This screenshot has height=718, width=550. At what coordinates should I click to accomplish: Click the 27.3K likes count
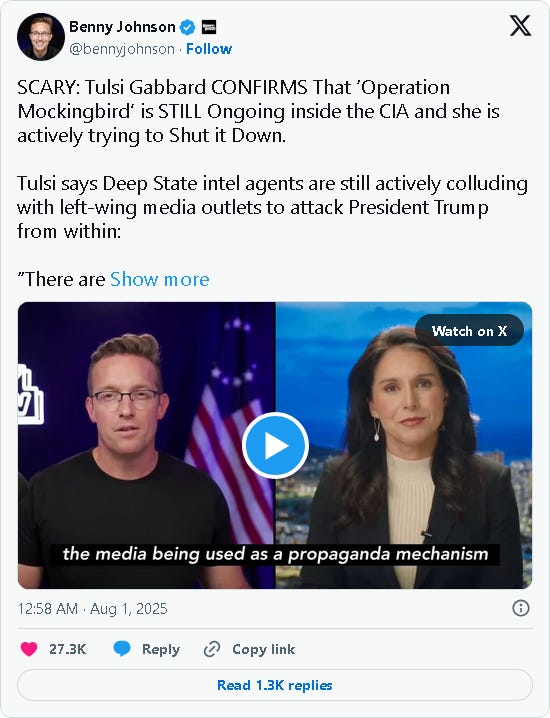pyautogui.click(x=68, y=649)
